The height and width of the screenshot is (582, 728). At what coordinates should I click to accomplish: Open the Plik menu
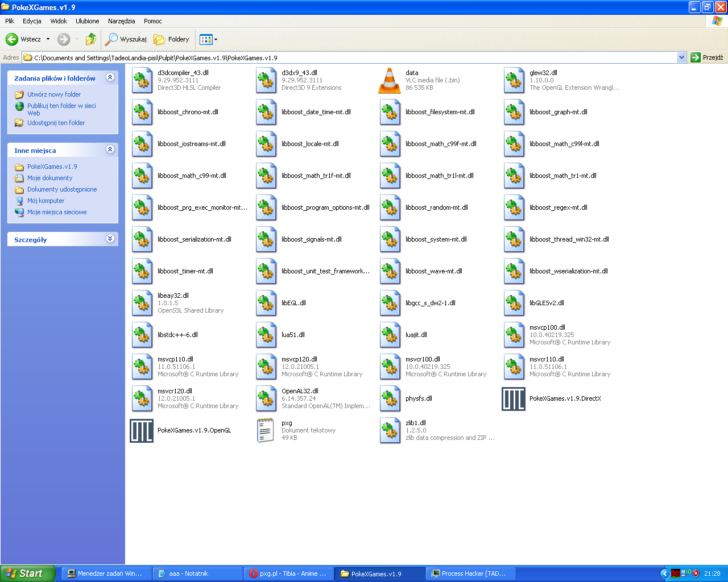coord(10,21)
